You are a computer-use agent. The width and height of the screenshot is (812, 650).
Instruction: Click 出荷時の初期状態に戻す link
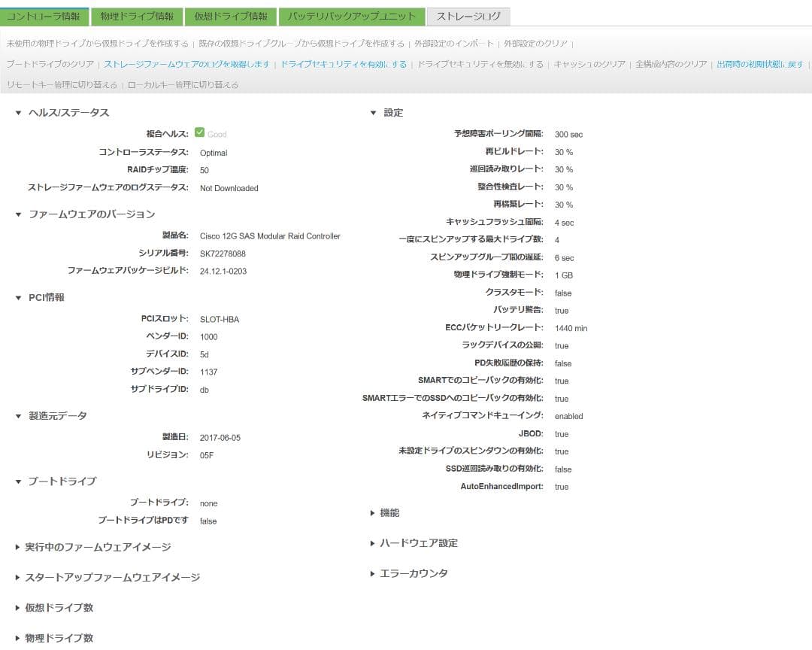click(762, 64)
